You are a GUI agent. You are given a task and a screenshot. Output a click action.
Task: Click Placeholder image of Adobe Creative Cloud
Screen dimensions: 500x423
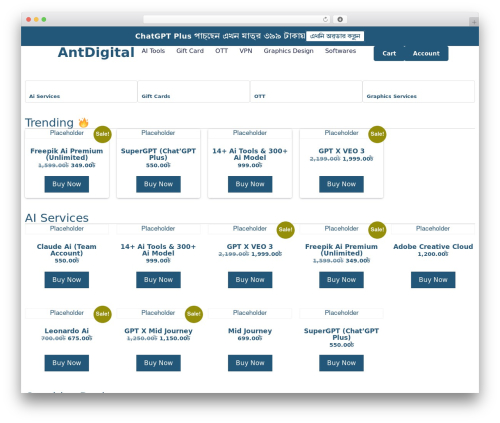click(x=433, y=229)
